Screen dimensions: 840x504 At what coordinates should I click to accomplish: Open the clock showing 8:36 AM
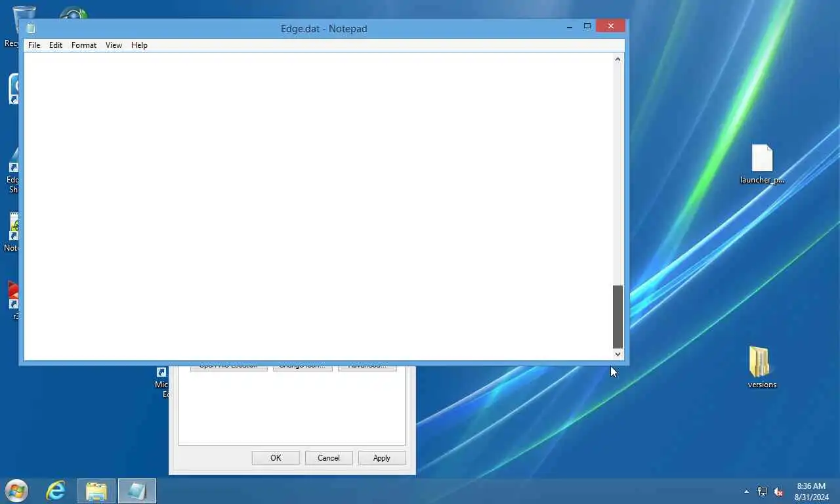(811, 492)
